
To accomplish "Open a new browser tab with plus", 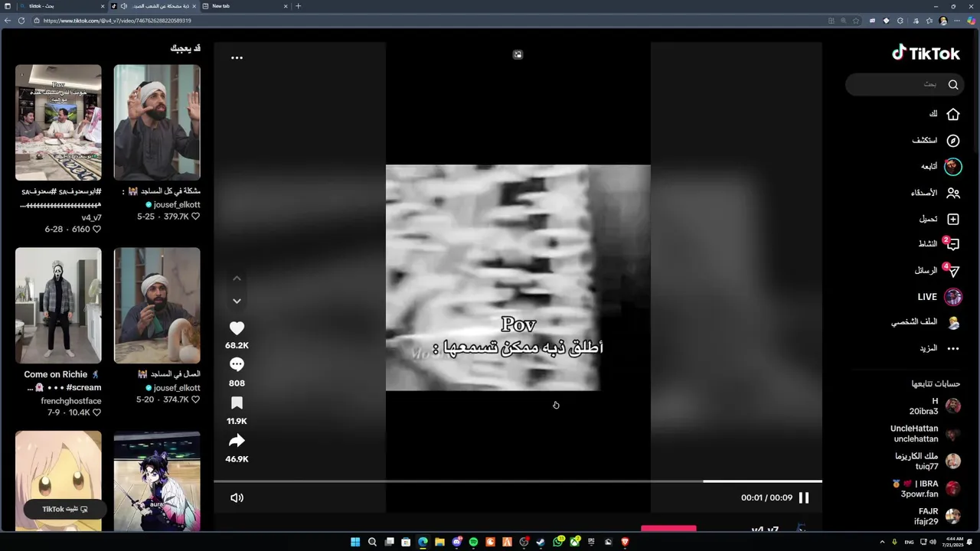I will pyautogui.click(x=299, y=6).
